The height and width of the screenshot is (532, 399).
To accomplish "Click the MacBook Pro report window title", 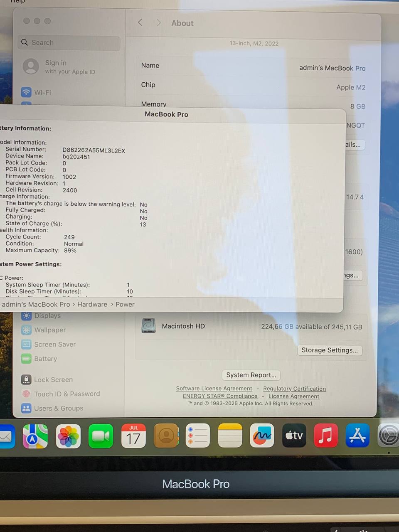I will click(x=166, y=114).
